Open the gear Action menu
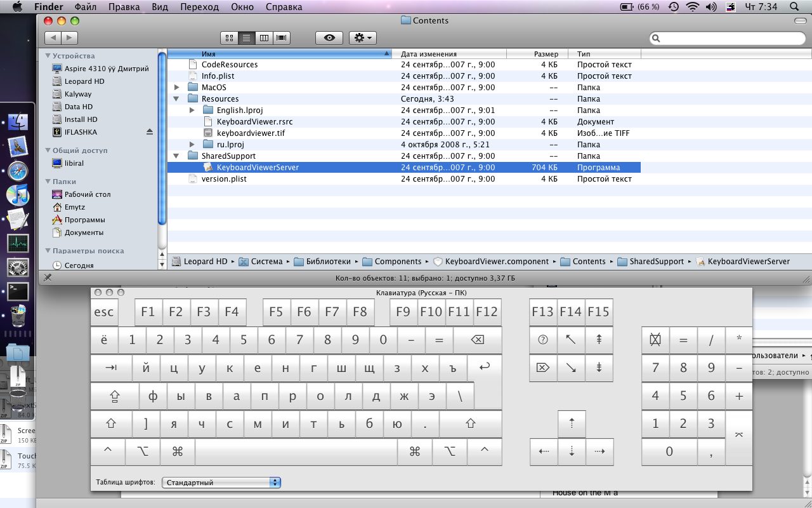Viewport: 812px width, 508px height. [x=363, y=38]
